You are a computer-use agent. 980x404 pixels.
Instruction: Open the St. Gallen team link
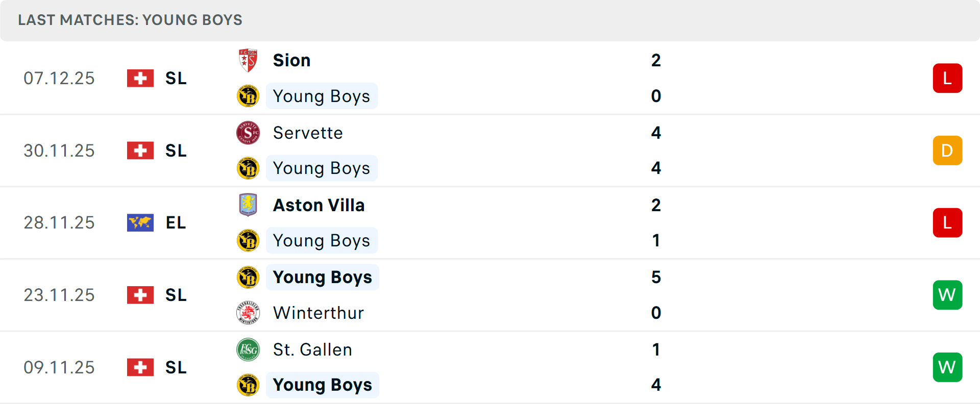pos(312,349)
